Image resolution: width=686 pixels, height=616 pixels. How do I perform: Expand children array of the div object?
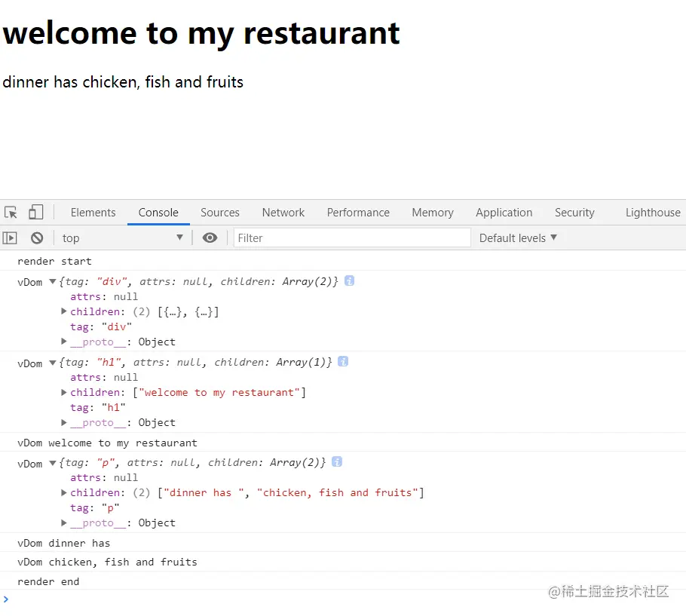tap(64, 311)
